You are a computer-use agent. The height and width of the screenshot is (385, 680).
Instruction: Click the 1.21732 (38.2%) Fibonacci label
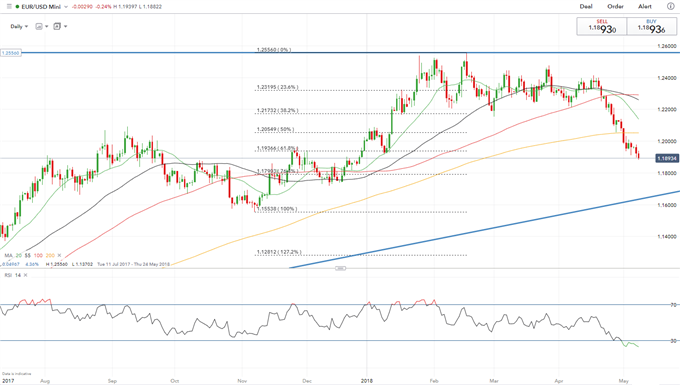pyautogui.click(x=278, y=111)
